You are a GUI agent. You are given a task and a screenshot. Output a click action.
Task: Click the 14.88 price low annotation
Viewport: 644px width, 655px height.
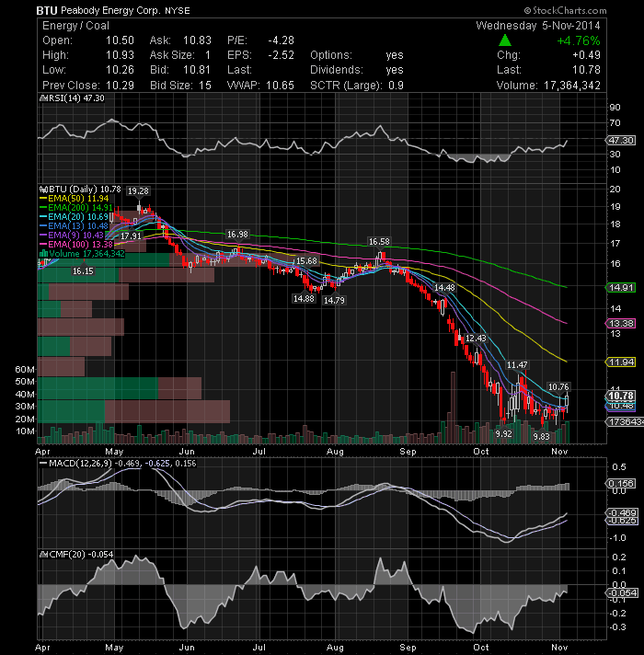[x=304, y=299]
